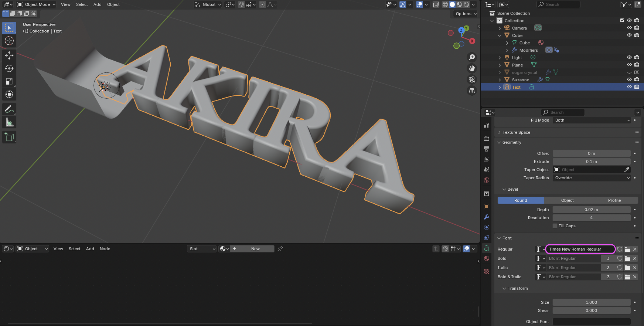Open the Add menu in viewport header
This screenshot has width=644, height=326.
pyautogui.click(x=97, y=4)
